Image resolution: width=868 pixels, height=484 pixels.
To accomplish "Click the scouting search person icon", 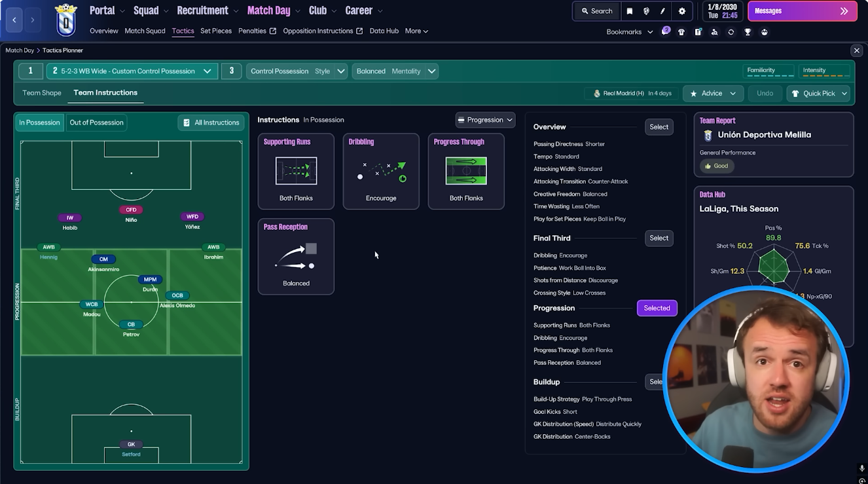I will [x=714, y=32].
